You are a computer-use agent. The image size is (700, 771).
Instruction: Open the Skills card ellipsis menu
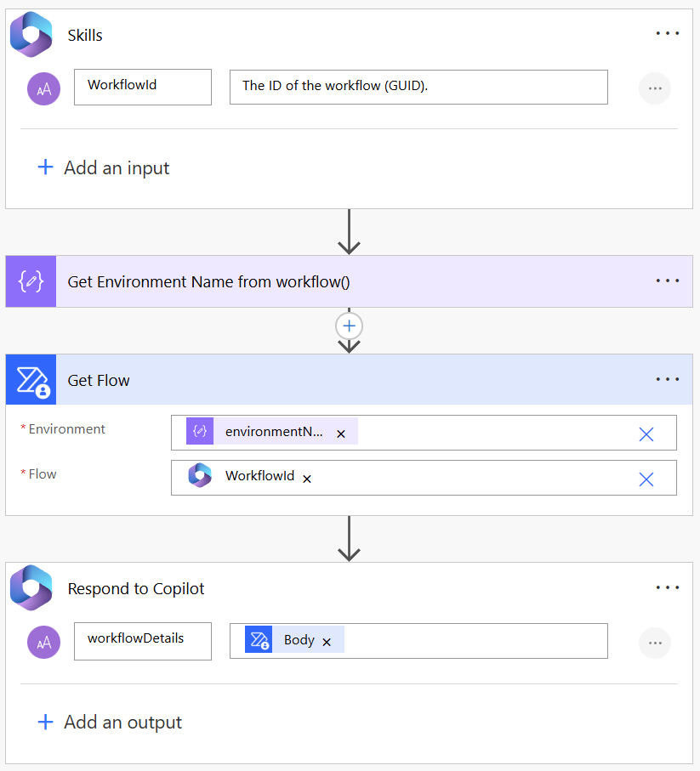[667, 34]
